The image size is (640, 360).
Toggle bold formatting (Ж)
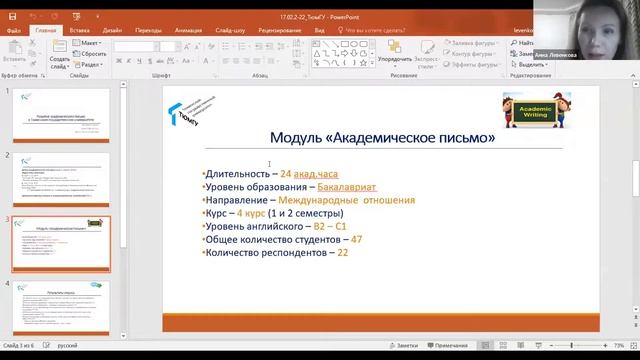pos(119,61)
